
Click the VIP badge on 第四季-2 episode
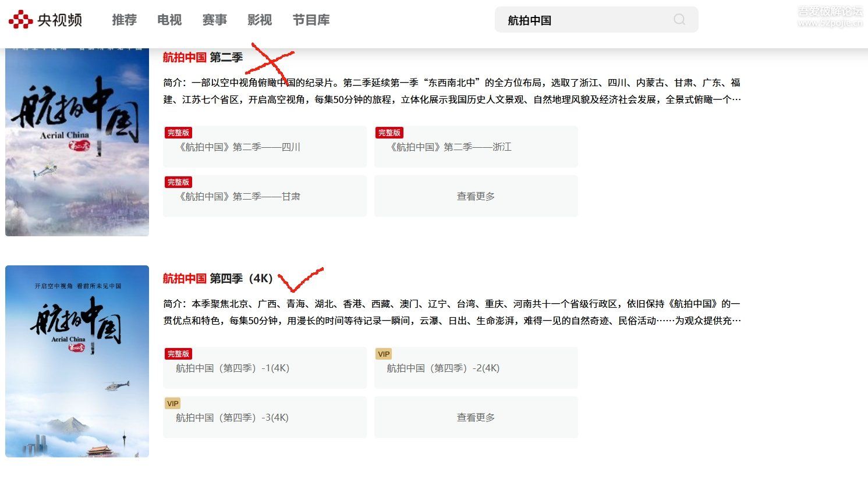point(384,354)
